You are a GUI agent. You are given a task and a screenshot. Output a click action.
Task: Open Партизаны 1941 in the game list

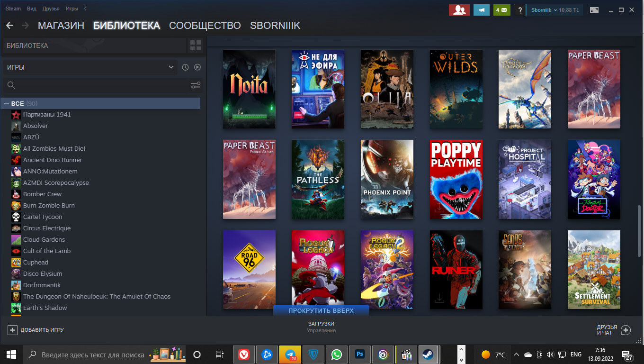[x=47, y=115]
